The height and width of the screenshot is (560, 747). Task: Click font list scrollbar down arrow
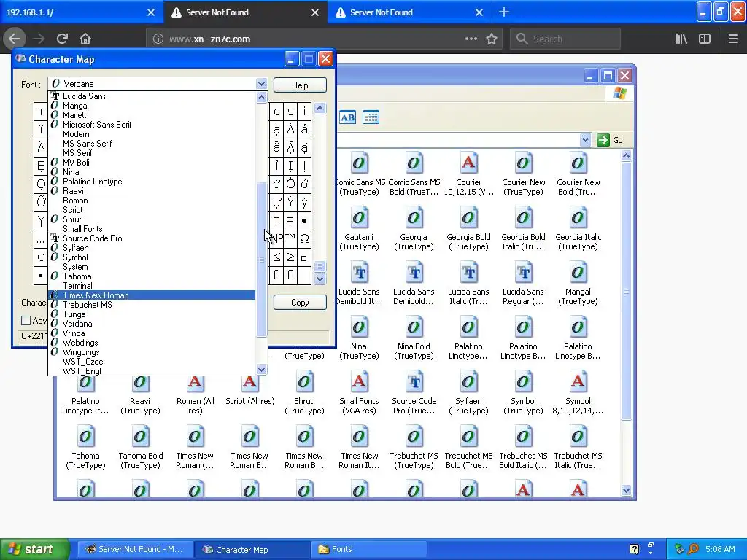click(261, 370)
